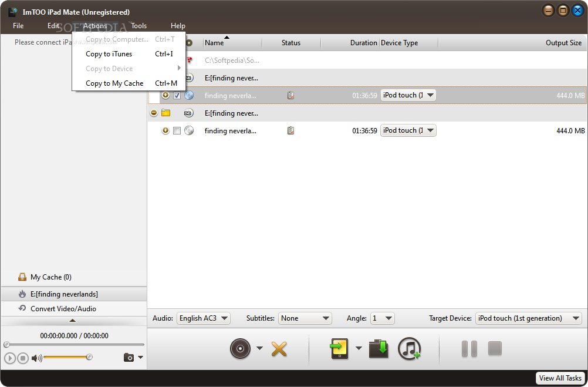
Task: Click the preview volume slider
Action: pyautogui.click(x=66, y=357)
